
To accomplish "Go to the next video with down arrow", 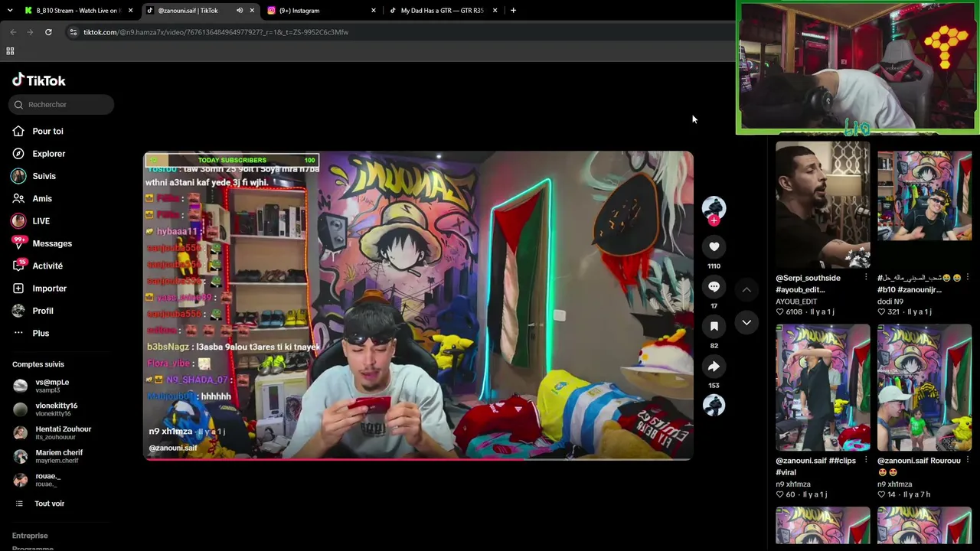I will [x=746, y=323].
